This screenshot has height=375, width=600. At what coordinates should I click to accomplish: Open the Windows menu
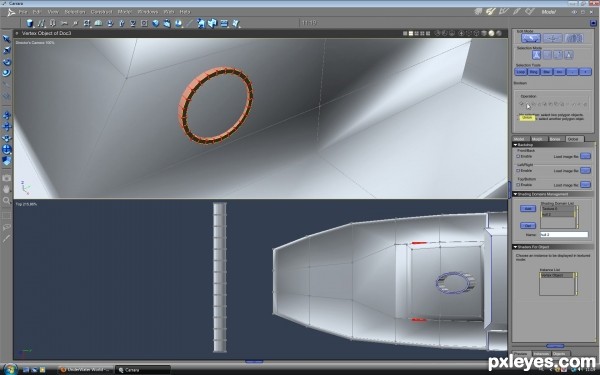click(147, 12)
